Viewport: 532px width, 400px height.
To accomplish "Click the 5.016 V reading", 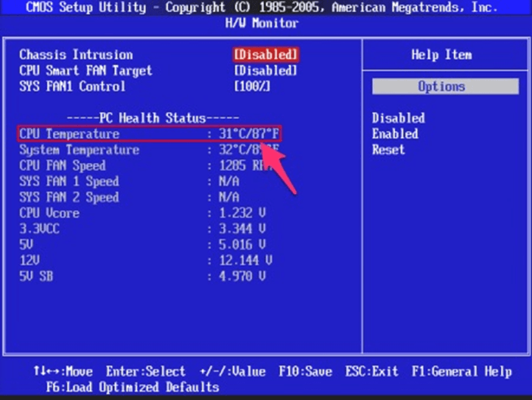I will tap(242, 245).
